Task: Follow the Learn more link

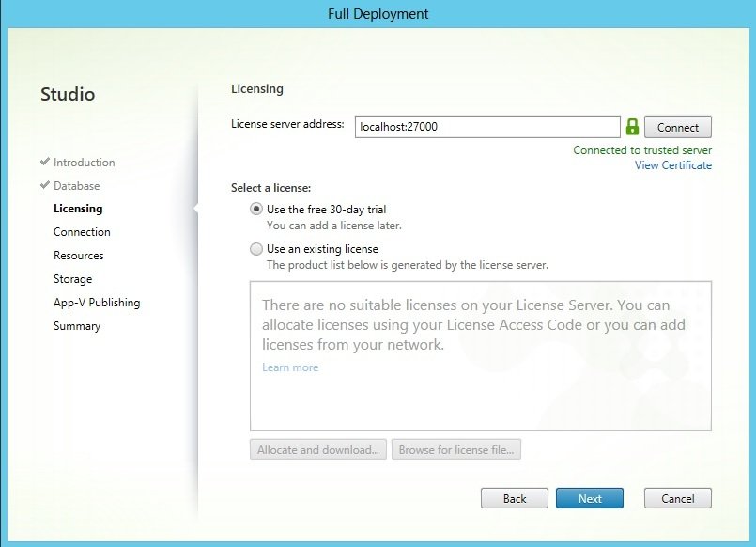Action: [x=290, y=367]
